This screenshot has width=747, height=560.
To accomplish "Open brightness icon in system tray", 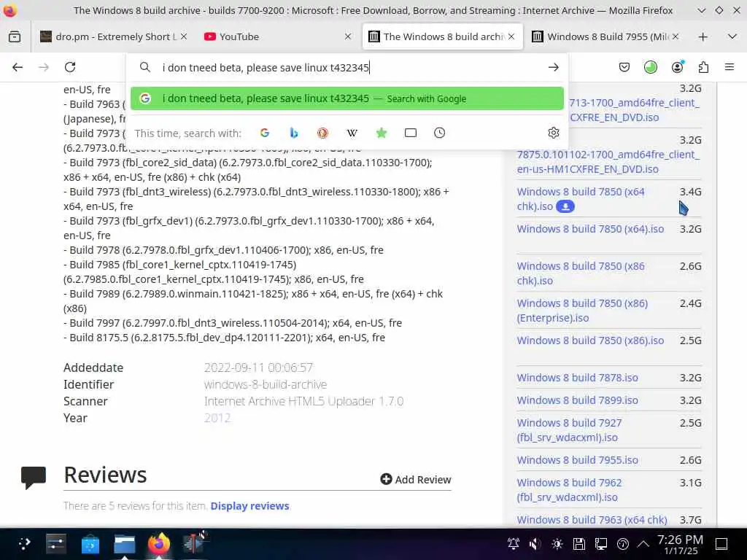I will [x=557, y=544].
